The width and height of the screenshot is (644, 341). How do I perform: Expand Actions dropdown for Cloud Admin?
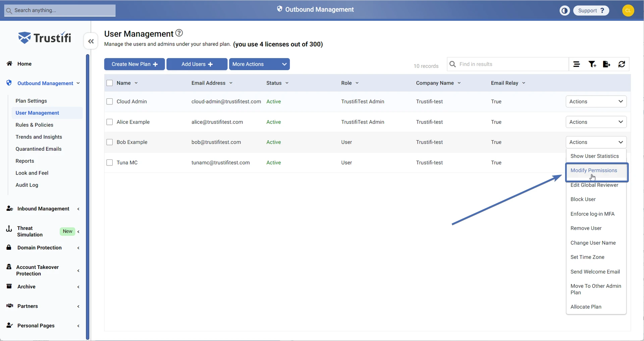[596, 101]
